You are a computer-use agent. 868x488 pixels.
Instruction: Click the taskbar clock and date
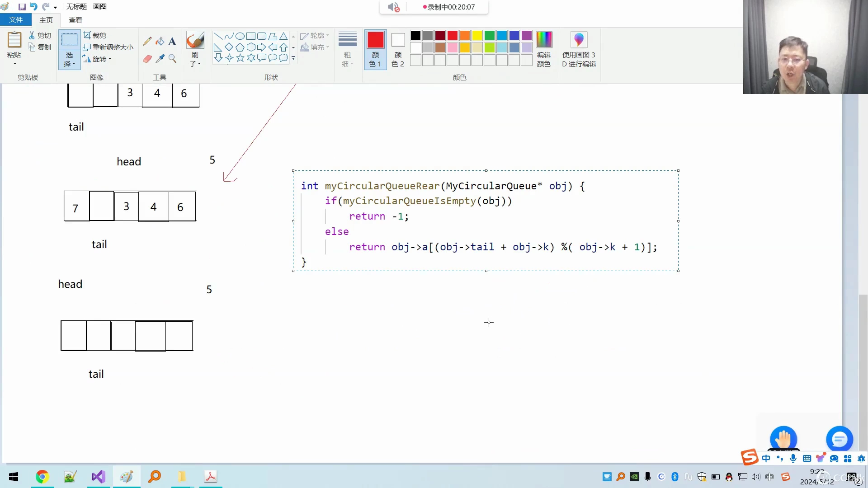point(817,477)
